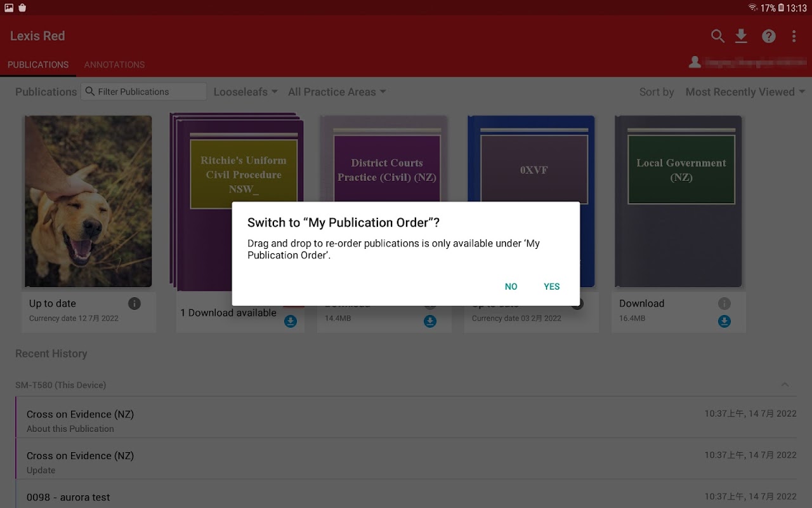Screen dimensions: 812x508
Task: Tap download icon for Local Government (NZ)
Action: coord(724,321)
